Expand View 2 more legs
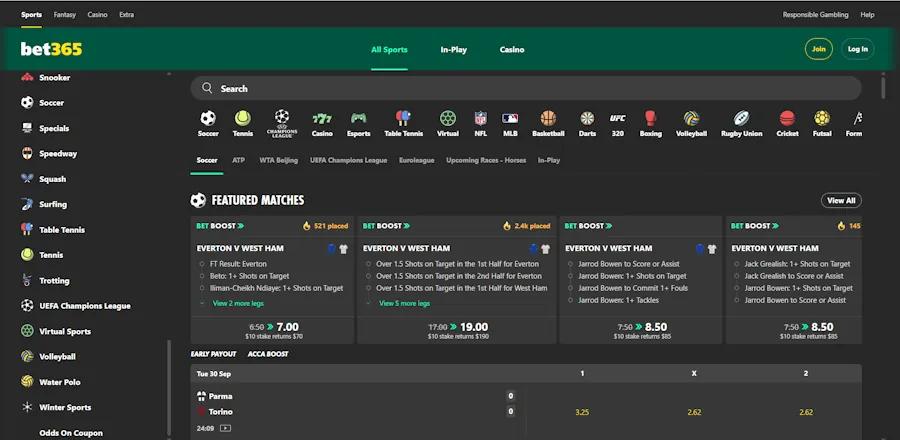 click(x=236, y=303)
